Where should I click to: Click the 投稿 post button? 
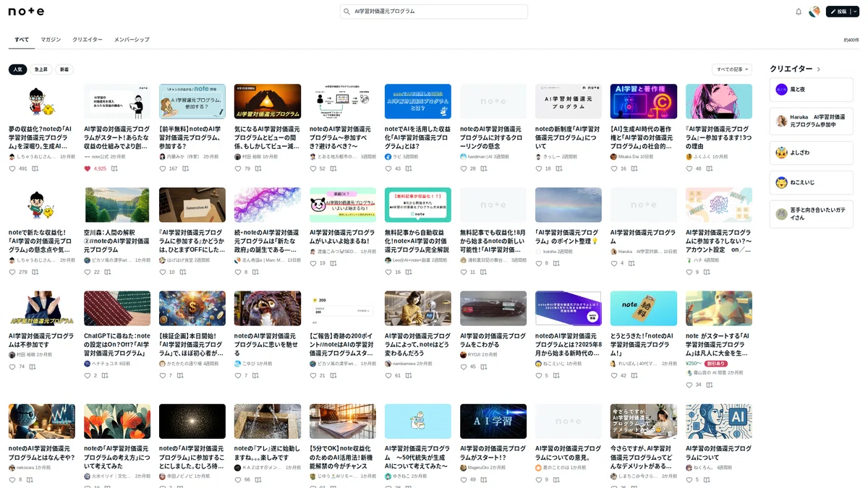(x=837, y=12)
